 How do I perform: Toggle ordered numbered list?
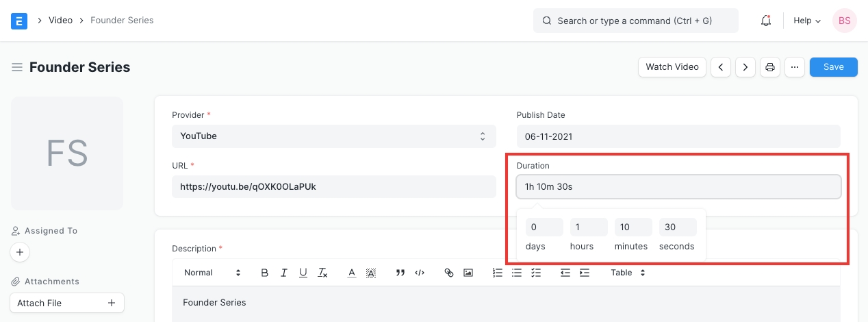tap(498, 273)
